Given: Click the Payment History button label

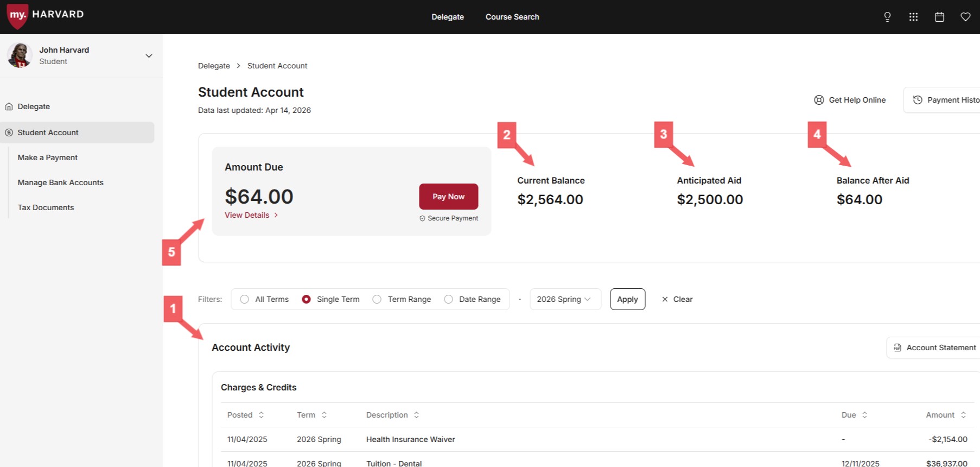Looking at the screenshot, I should coord(953,100).
